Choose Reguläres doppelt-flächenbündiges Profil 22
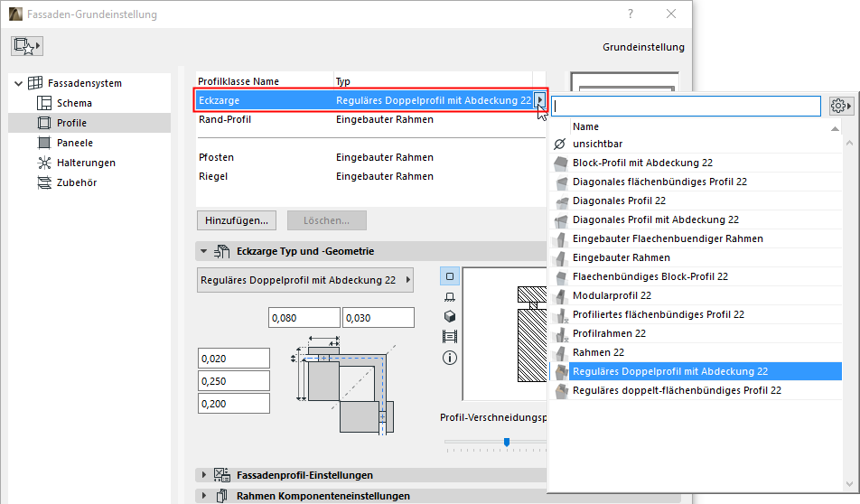 point(696,390)
